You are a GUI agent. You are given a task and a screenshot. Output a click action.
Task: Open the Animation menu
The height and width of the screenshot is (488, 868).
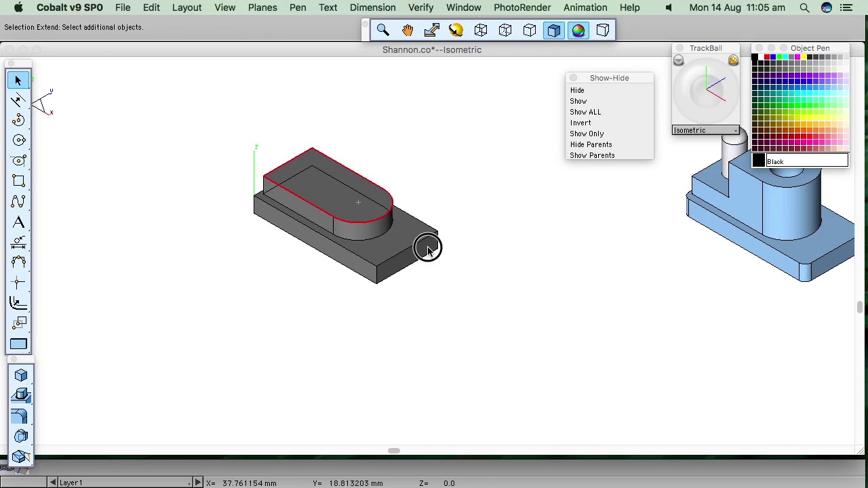(x=585, y=7)
